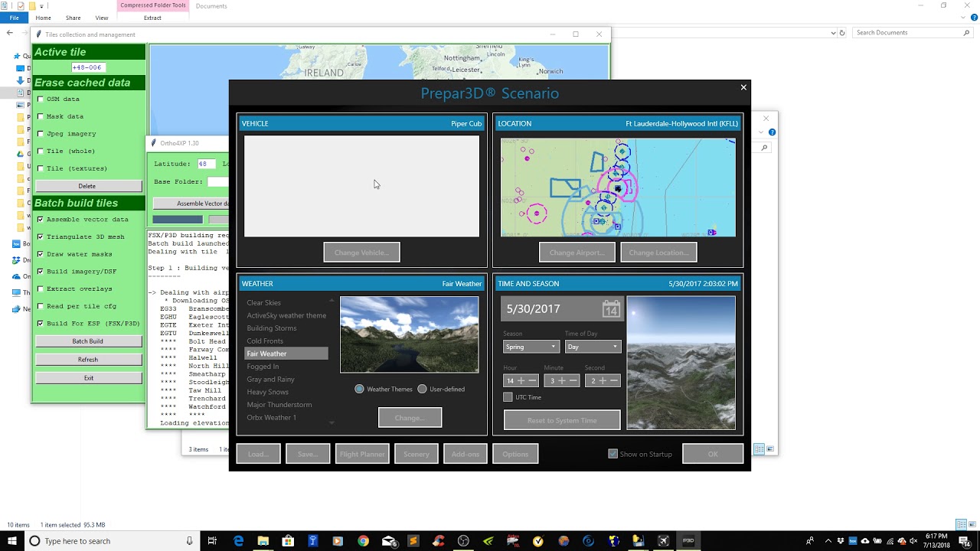Enable the Mask data checkbox
This screenshot has width=980, height=551.
pos(41,116)
